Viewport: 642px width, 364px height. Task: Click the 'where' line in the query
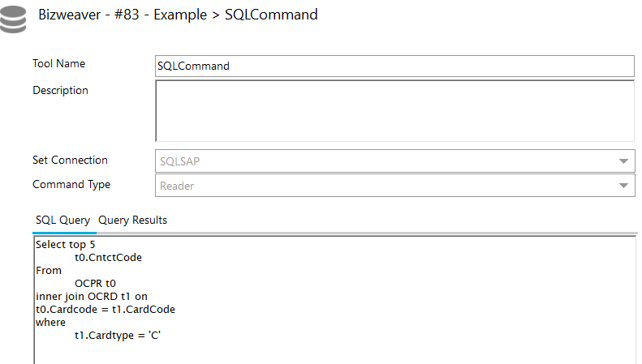tap(50, 323)
